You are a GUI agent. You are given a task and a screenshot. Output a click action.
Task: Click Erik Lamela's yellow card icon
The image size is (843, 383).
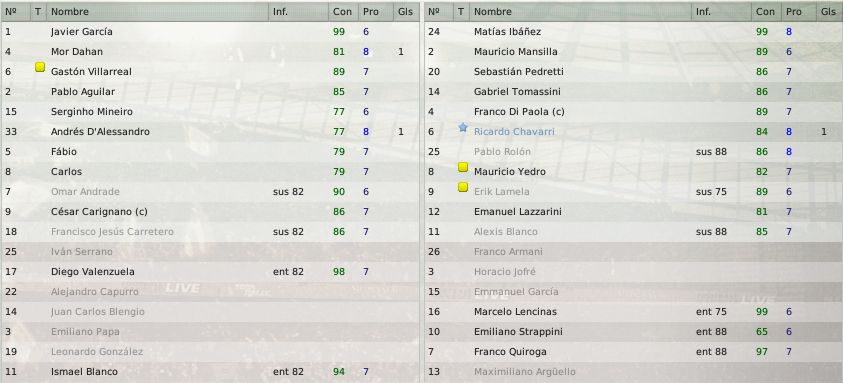coord(463,187)
